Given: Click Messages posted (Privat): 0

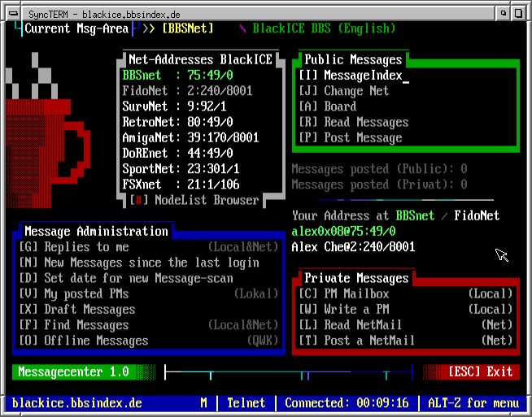Looking at the screenshot, I should [380, 185].
